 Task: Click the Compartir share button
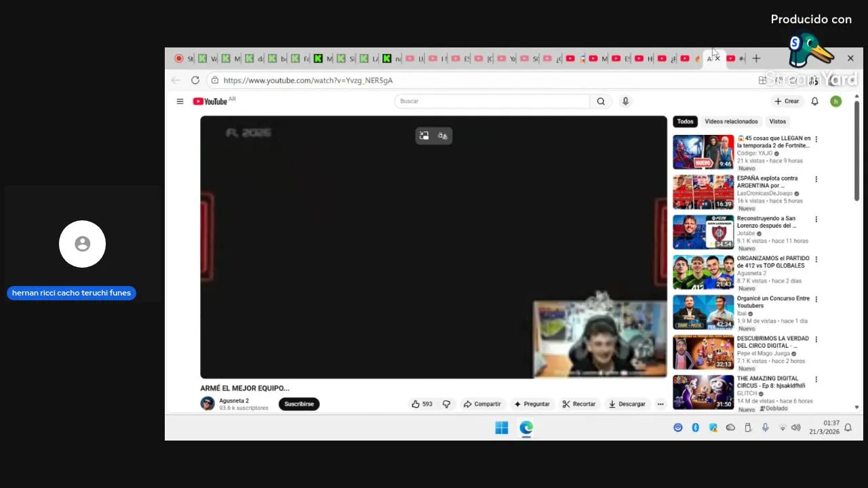(482, 404)
